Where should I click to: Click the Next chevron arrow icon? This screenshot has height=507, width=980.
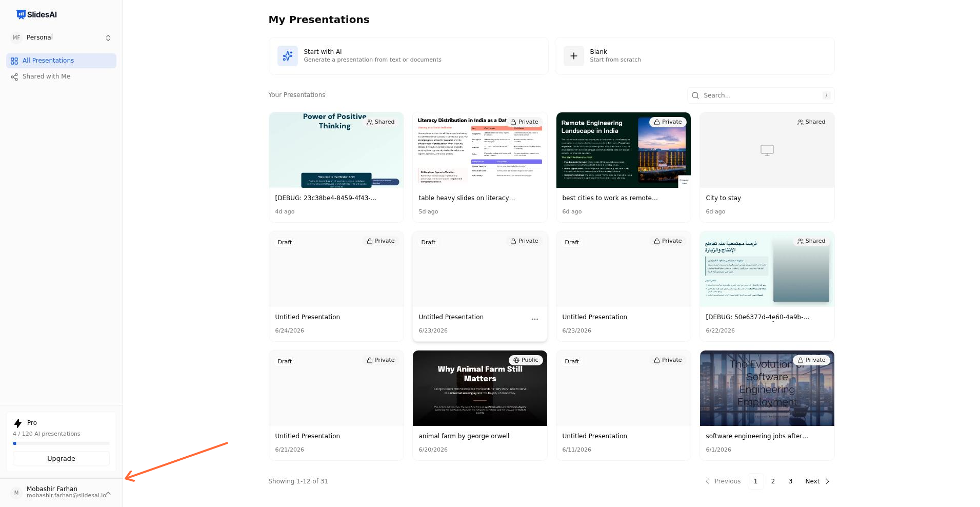(827, 481)
